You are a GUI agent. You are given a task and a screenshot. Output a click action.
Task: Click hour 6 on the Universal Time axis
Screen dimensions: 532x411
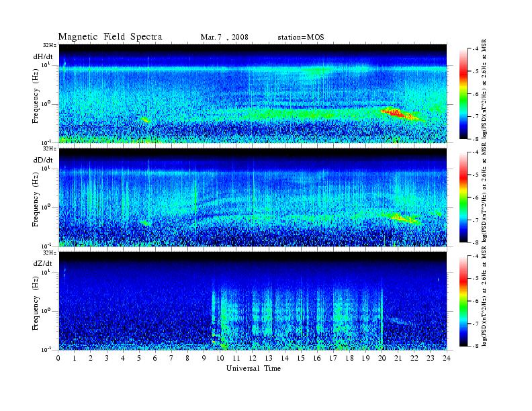(155, 358)
